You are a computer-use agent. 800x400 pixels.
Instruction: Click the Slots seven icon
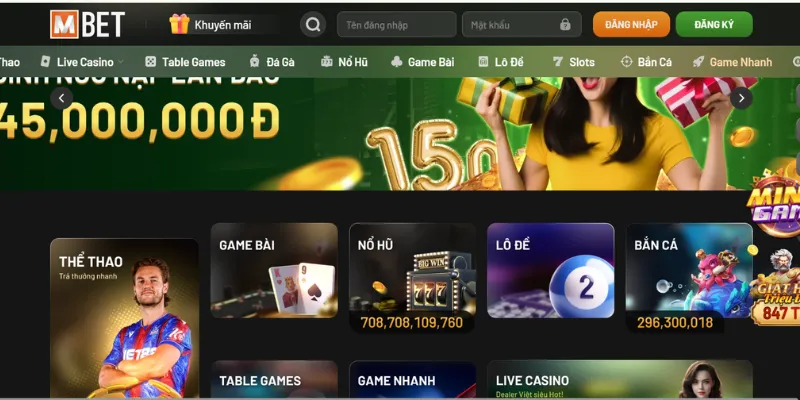coord(558,62)
